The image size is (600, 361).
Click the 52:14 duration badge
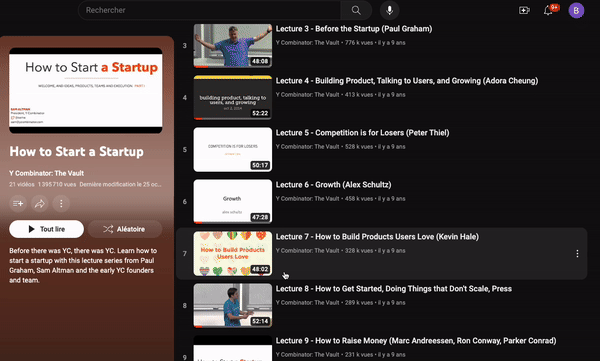coord(260,321)
